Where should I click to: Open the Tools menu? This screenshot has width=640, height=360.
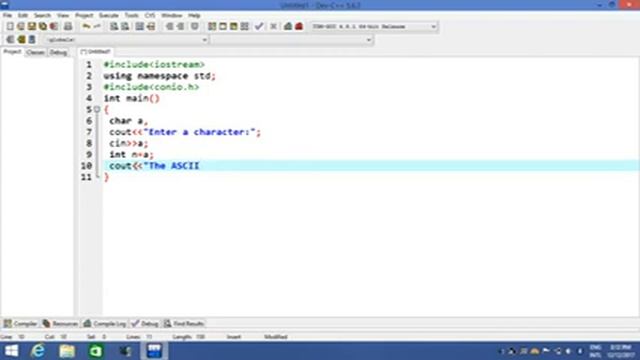coord(131,16)
